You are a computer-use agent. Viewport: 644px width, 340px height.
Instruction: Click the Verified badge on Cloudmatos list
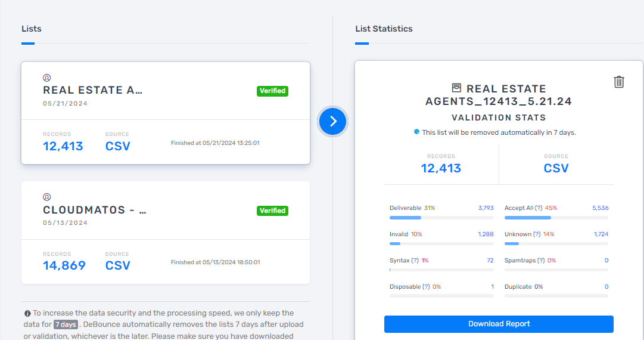click(272, 211)
